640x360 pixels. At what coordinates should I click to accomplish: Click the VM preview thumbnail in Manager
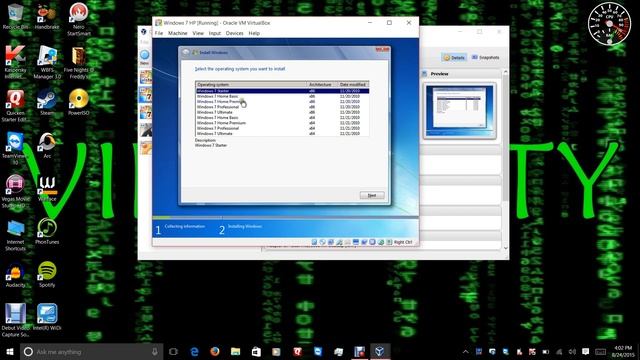coord(460,111)
